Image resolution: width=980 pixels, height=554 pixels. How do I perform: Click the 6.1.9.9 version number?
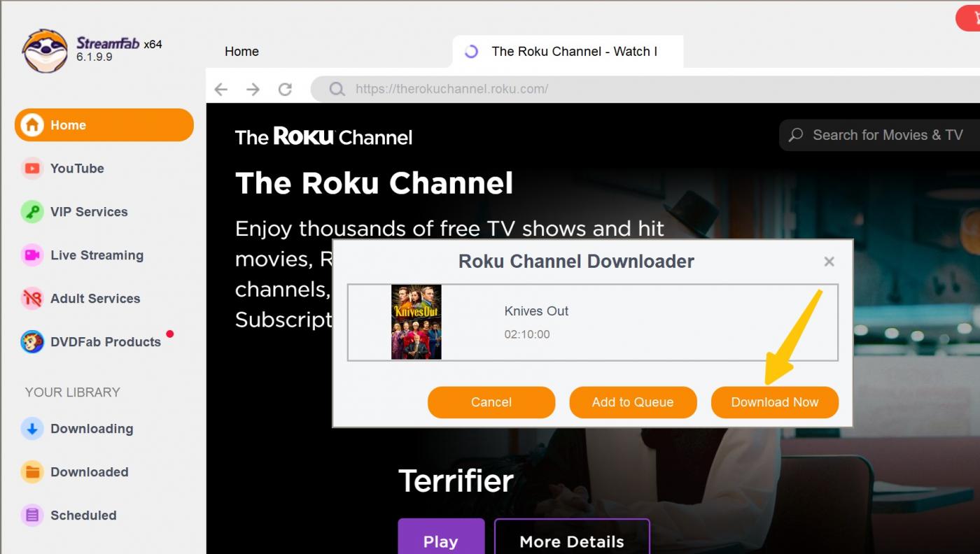tap(94, 57)
